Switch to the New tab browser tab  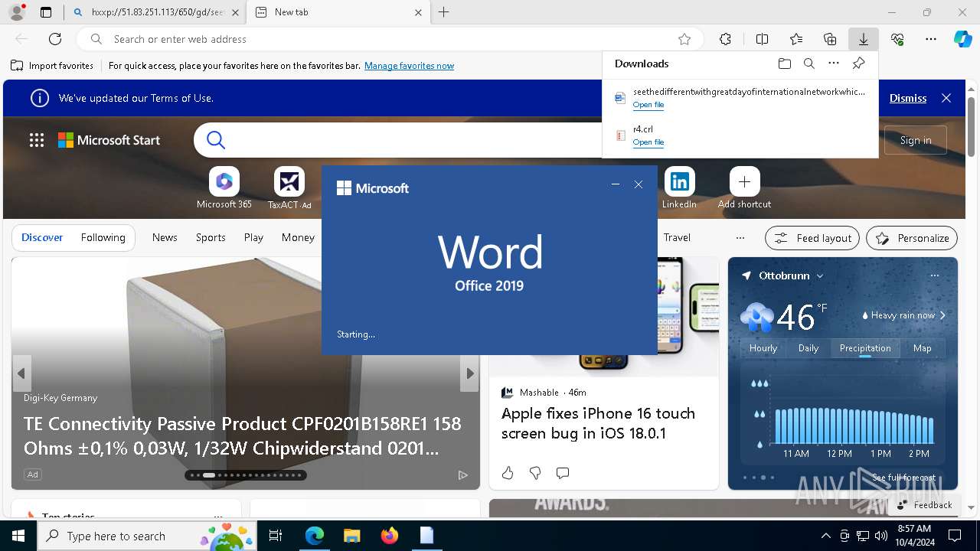[338, 12]
